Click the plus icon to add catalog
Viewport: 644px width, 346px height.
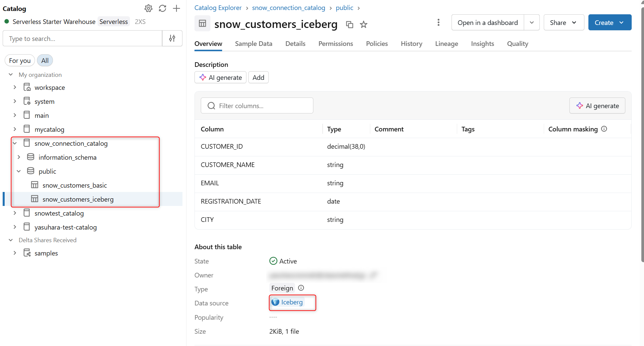click(176, 8)
